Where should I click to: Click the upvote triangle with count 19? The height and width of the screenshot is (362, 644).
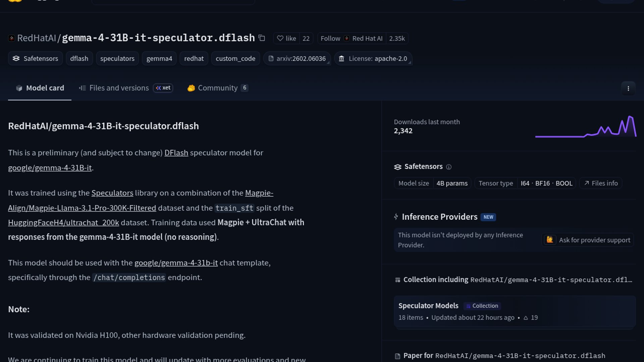click(531, 318)
